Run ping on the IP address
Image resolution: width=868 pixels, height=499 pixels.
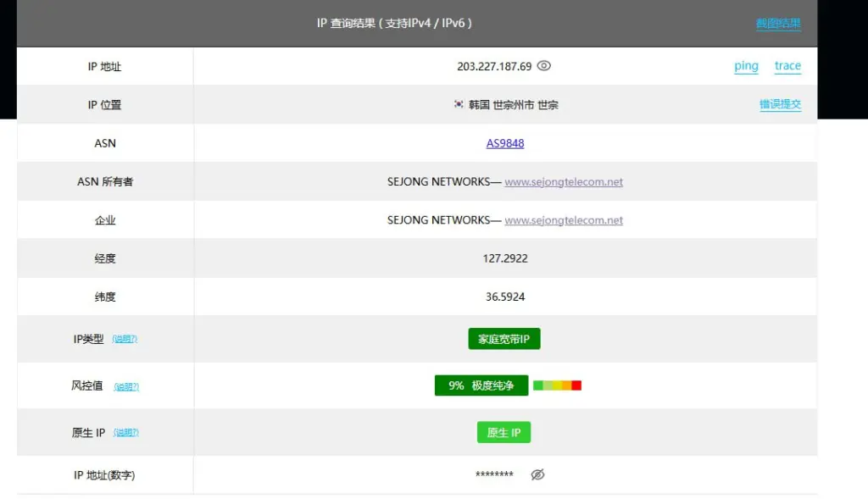coord(746,66)
